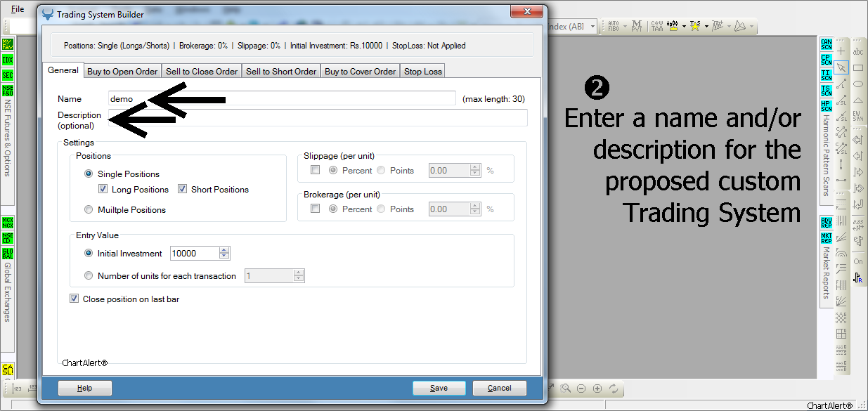Image resolution: width=868 pixels, height=411 pixels.
Task: Select the crosshair cursor tool
Action: [x=841, y=51]
